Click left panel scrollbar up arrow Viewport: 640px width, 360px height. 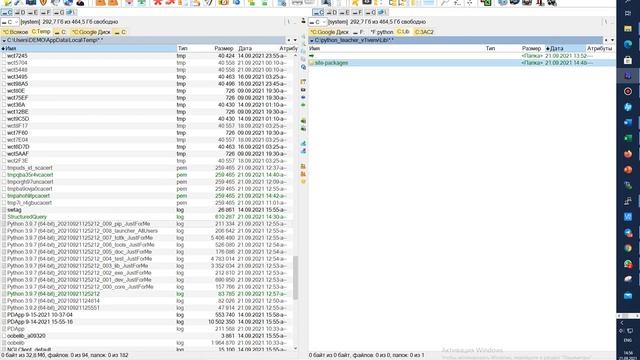(296, 55)
